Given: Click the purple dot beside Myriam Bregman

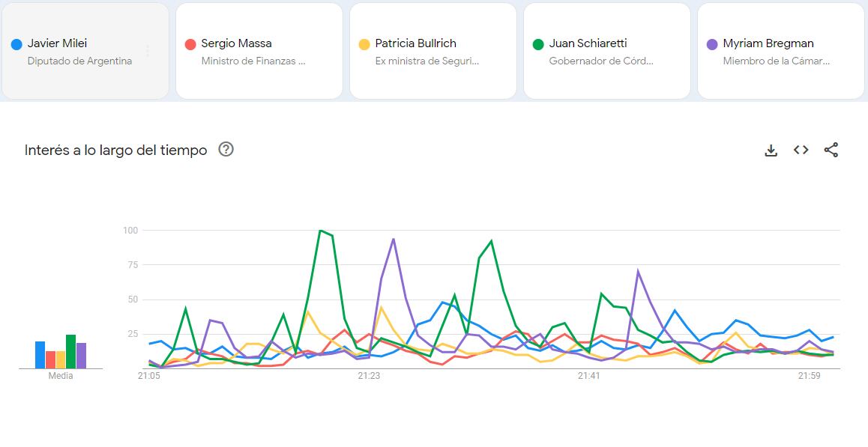Looking at the screenshot, I should coord(712,44).
